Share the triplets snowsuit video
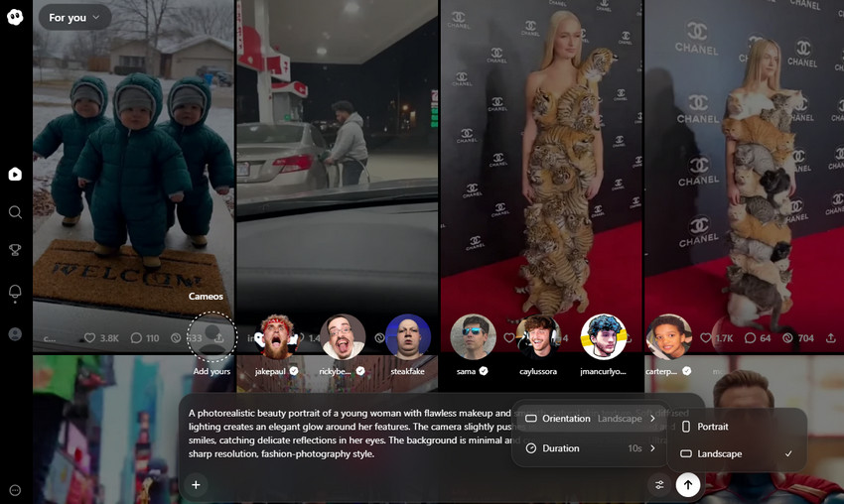 [x=219, y=337]
